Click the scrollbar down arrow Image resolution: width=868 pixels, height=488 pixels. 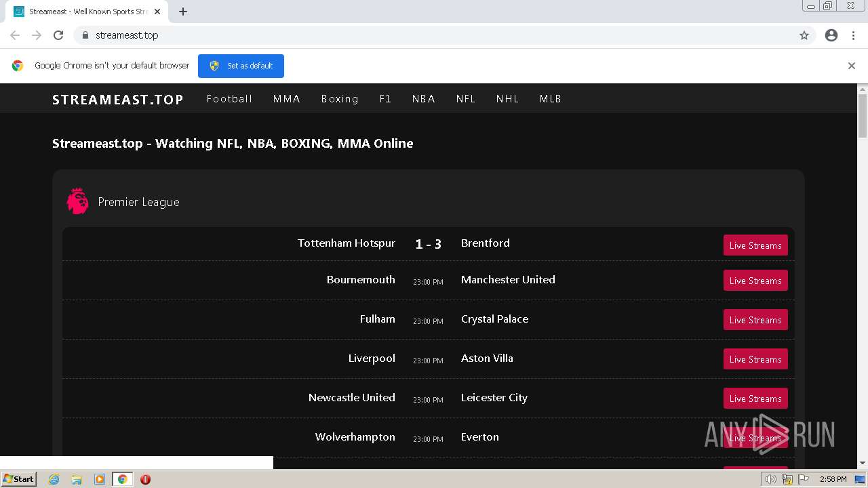863,464
